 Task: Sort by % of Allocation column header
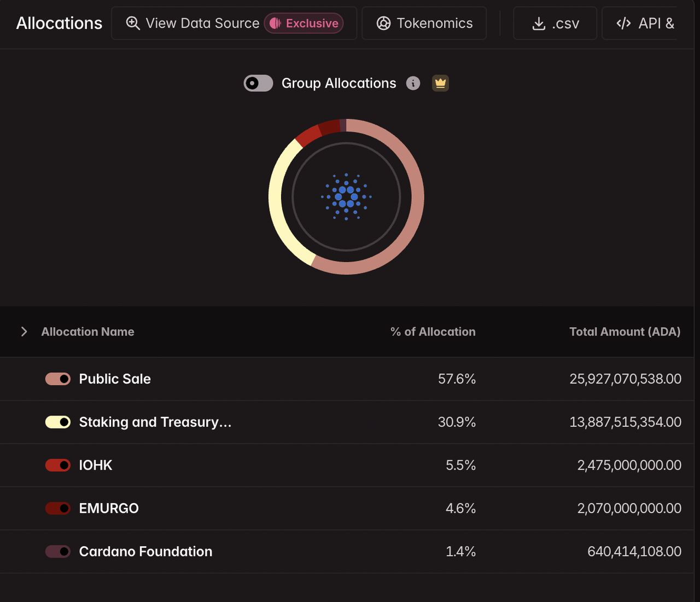433,332
